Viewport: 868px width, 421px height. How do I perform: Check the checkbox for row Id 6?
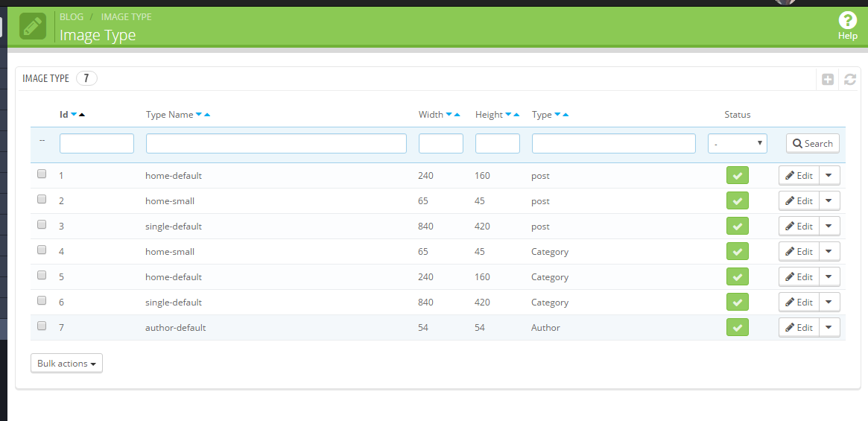click(x=42, y=300)
